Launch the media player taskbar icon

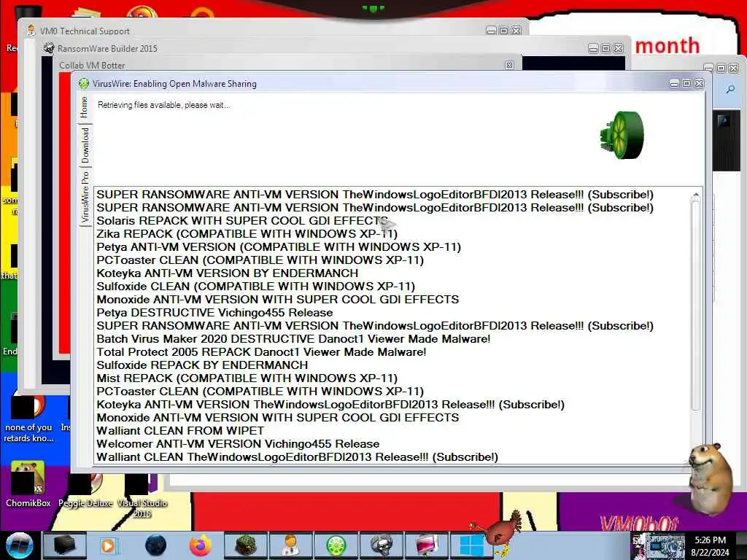pyautogui.click(x=109, y=545)
